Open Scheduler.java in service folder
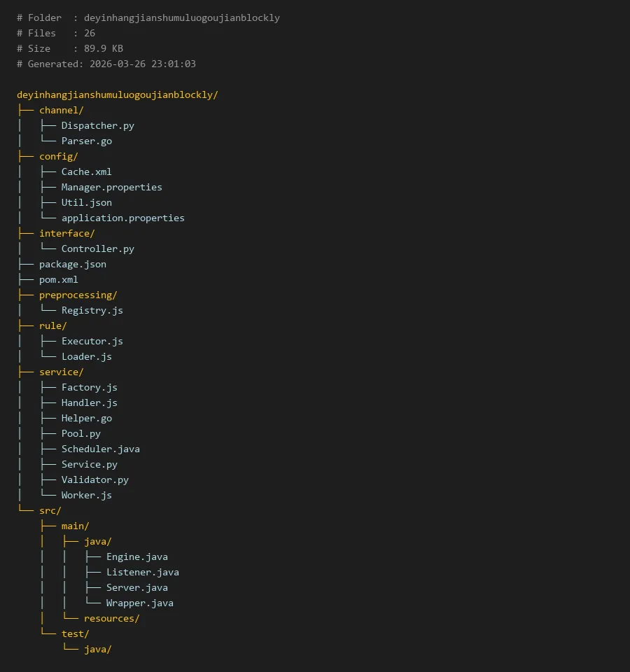This screenshot has height=672, width=630. [x=100, y=449]
